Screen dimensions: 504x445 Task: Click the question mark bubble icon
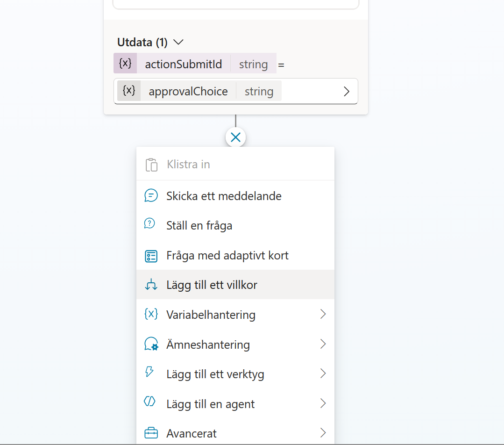click(x=150, y=223)
